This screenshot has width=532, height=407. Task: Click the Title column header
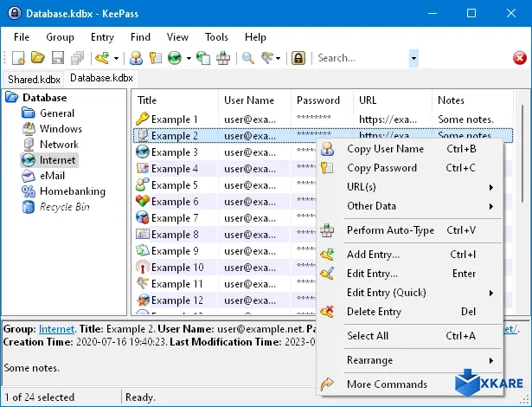point(175,100)
